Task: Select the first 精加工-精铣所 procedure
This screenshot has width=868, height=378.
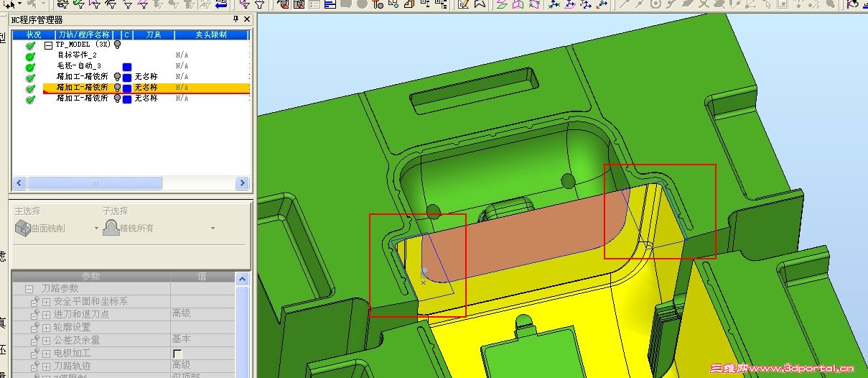Action: (x=83, y=77)
